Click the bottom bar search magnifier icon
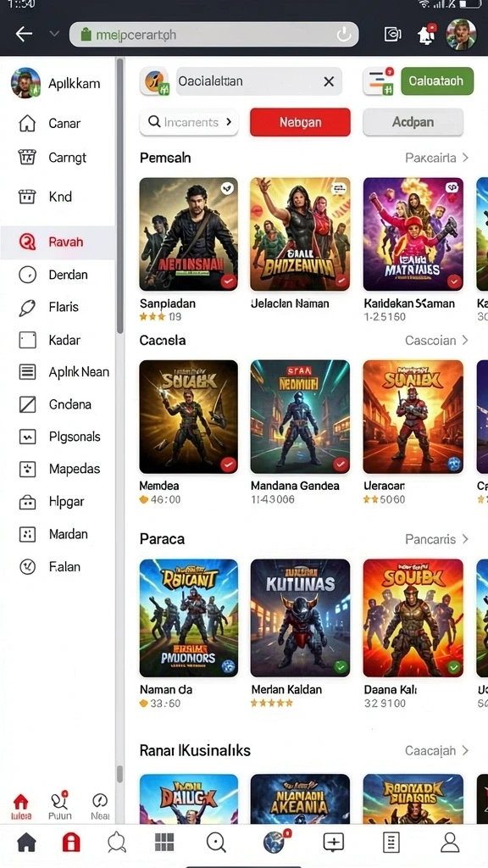Screen dimensions: 488x868 tap(216, 843)
